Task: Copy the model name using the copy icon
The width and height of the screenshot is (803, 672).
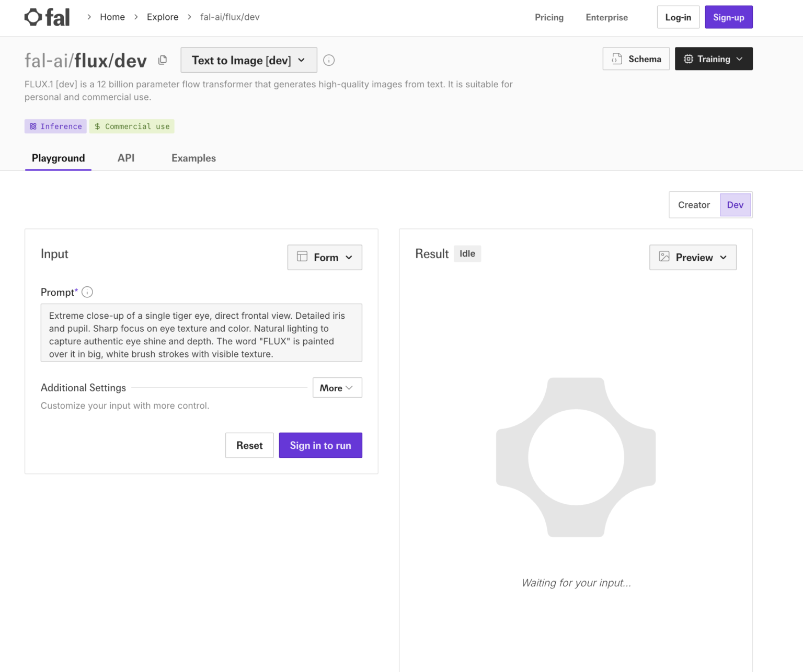Action: click(162, 60)
